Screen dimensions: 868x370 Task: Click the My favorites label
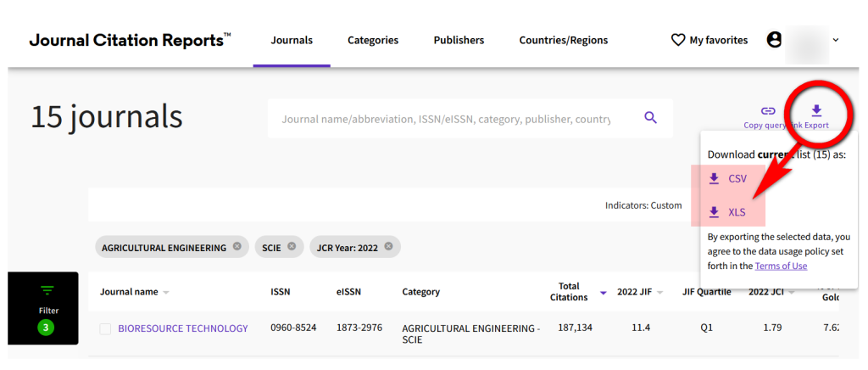click(x=719, y=41)
